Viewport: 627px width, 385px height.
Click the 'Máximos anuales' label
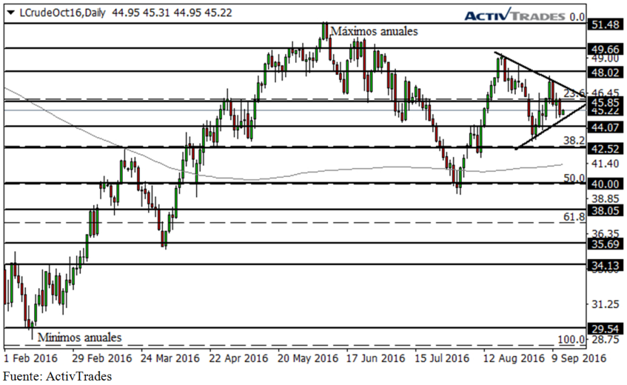click(374, 31)
